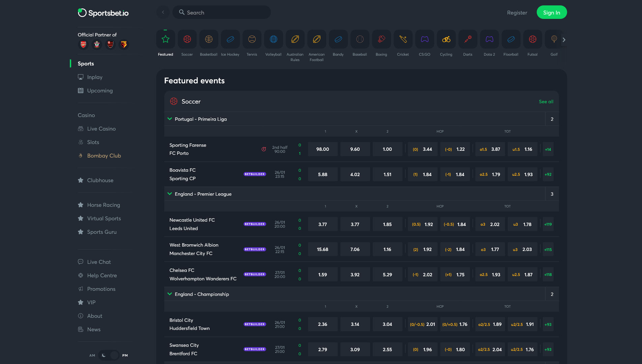Image resolution: width=642 pixels, height=364 pixels.
Task: Open the Tennis sport icon
Action: click(x=252, y=39)
